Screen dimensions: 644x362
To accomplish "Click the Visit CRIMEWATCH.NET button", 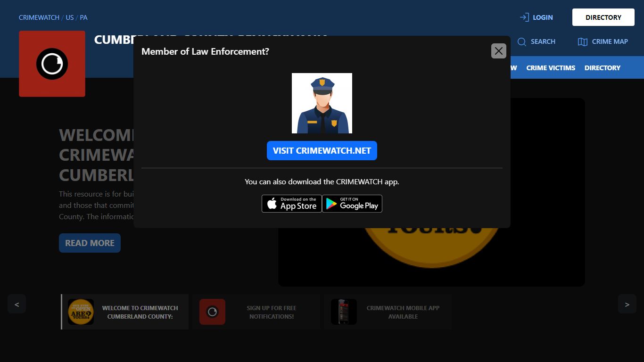I will click(322, 151).
